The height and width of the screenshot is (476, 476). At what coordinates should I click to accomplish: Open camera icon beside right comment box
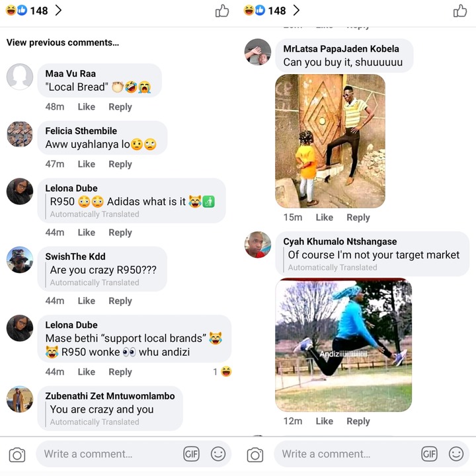(x=255, y=454)
